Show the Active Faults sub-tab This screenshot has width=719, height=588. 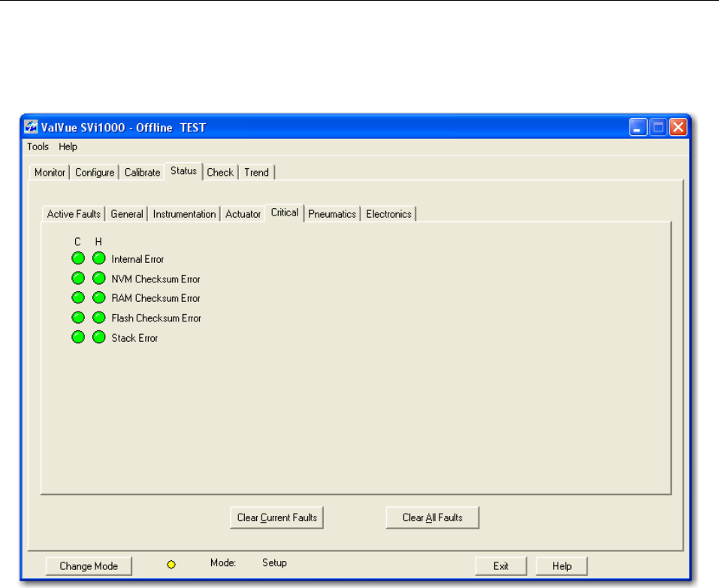coord(74,214)
